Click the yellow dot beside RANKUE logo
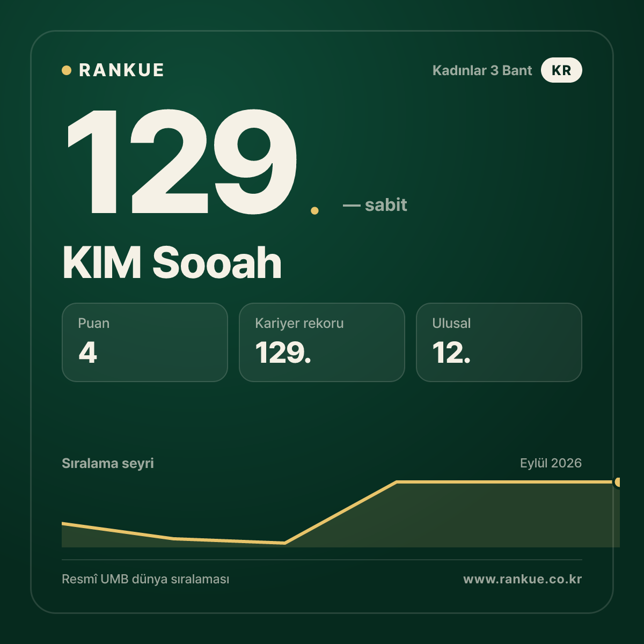 67,70
